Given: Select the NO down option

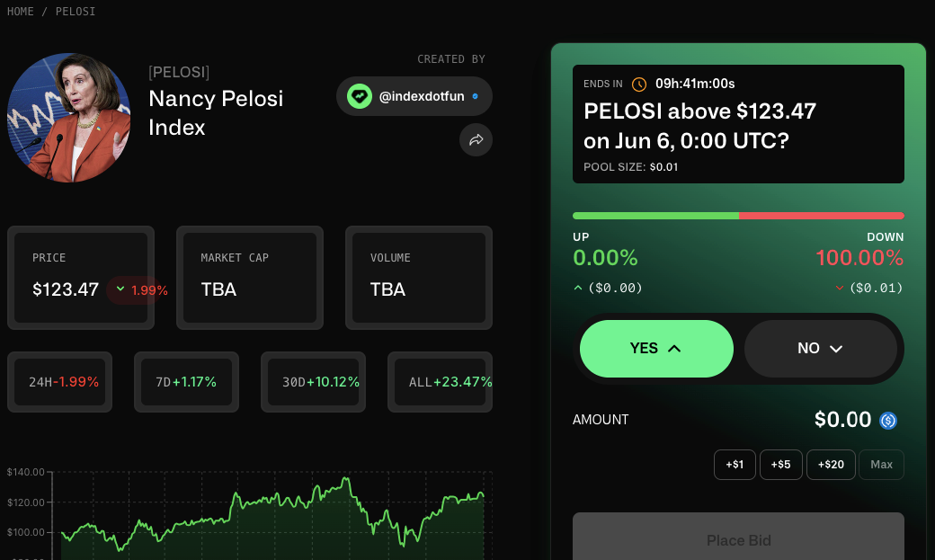Looking at the screenshot, I should pos(821,348).
